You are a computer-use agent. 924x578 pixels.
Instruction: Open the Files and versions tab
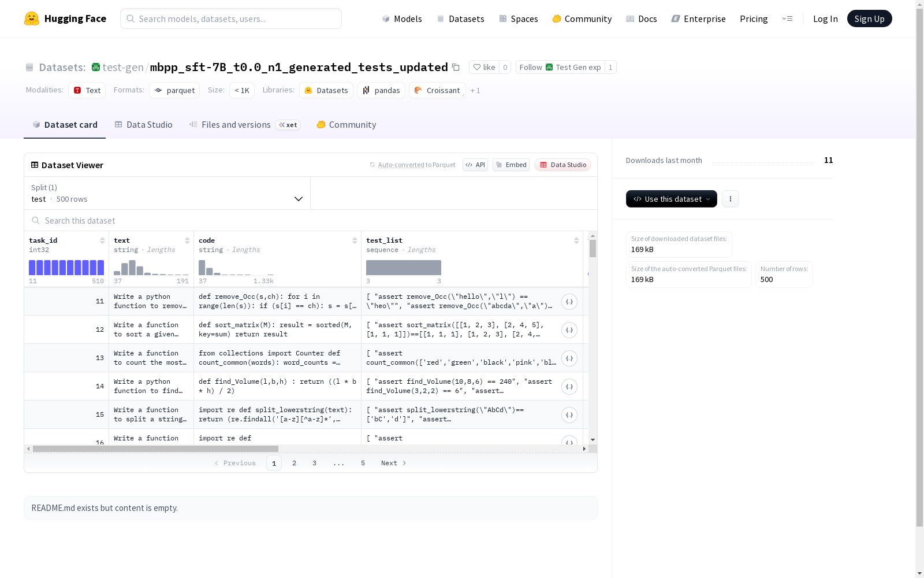point(244,125)
